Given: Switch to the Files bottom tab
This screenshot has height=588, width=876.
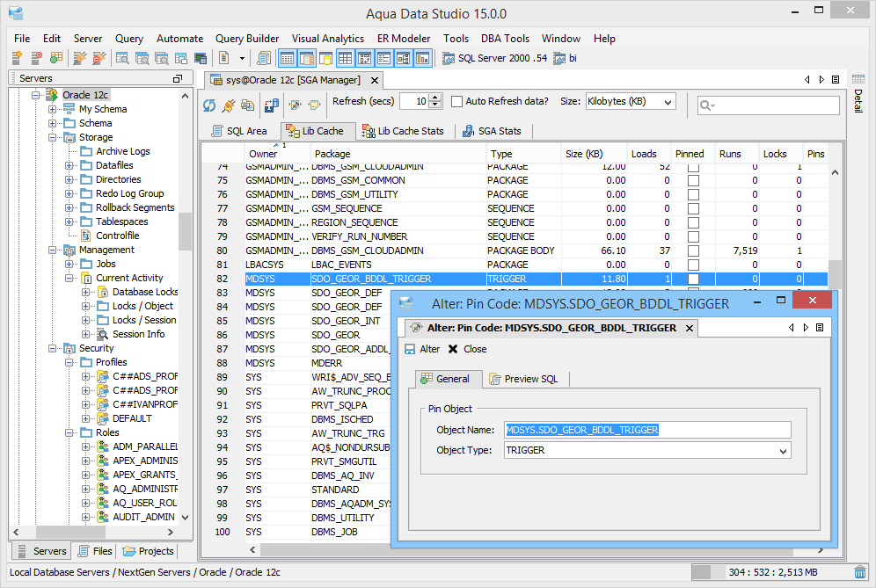Looking at the screenshot, I should 95,551.
